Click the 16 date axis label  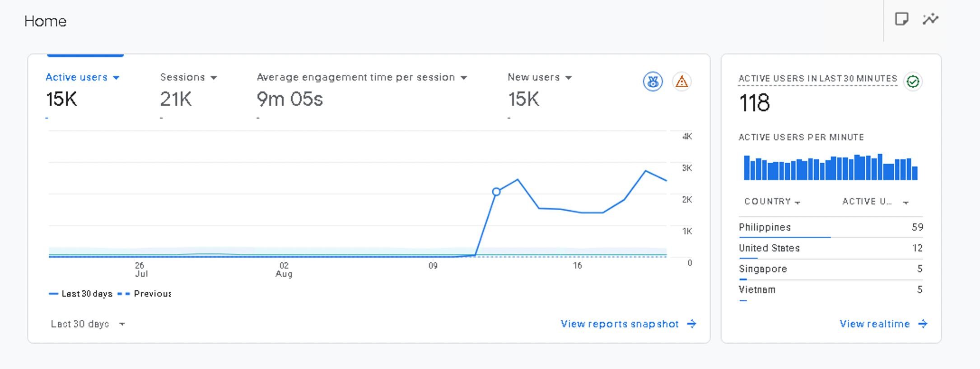pyautogui.click(x=577, y=265)
